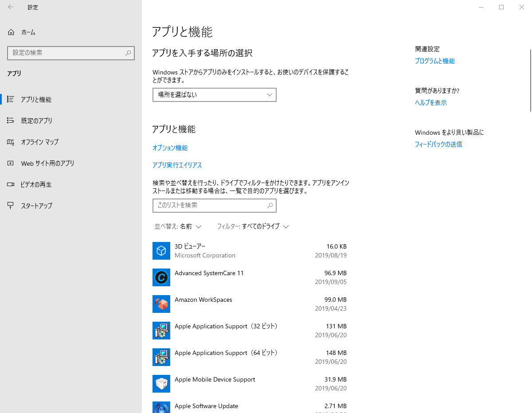Click the Web サイト用のアプリ icon
The width and height of the screenshot is (532, 413).
point(11,163)
